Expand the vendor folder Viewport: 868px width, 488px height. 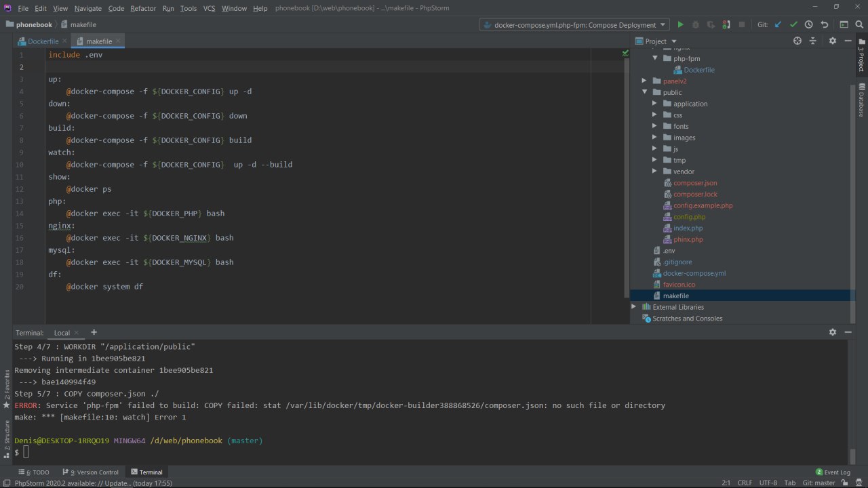click(655, 171)
